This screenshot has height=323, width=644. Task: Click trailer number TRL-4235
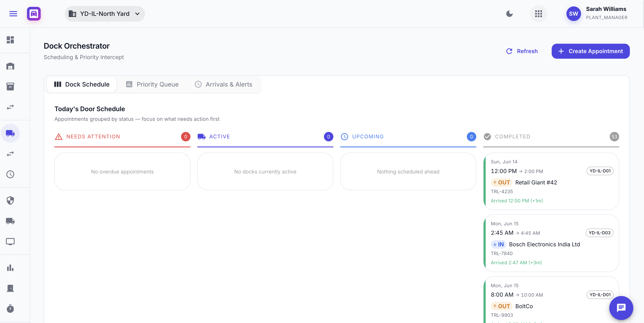(502, 191)
